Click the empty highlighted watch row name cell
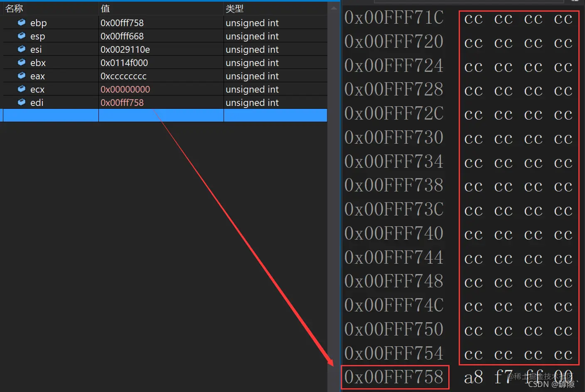 click(51, 115)
